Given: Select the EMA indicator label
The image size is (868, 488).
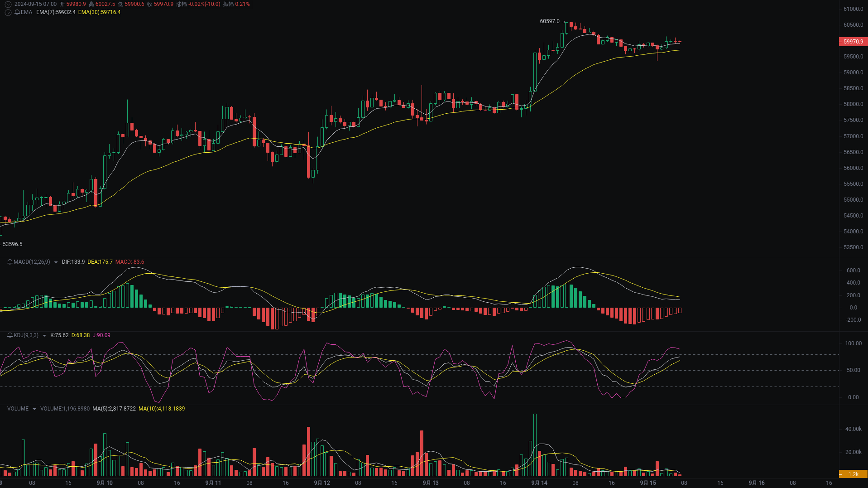Looking at the screenshot, I should pos(26,12).
